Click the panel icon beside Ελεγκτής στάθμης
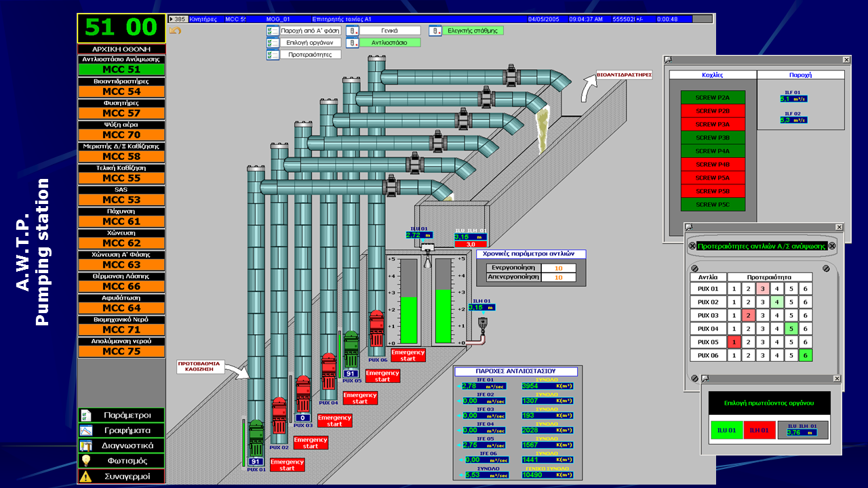 pos(435,30)
